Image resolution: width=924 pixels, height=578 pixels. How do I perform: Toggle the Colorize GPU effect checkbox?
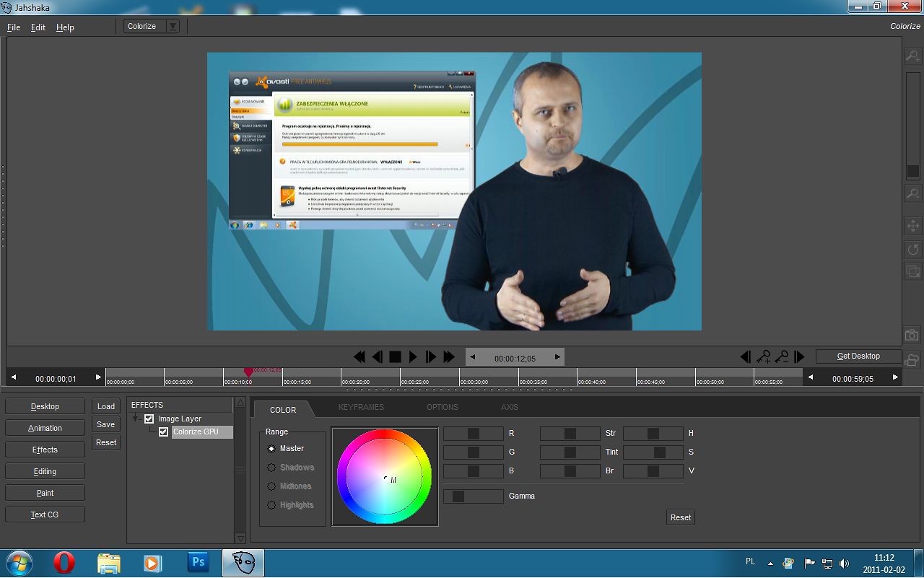pyautogui.click(x=164, y=432)
